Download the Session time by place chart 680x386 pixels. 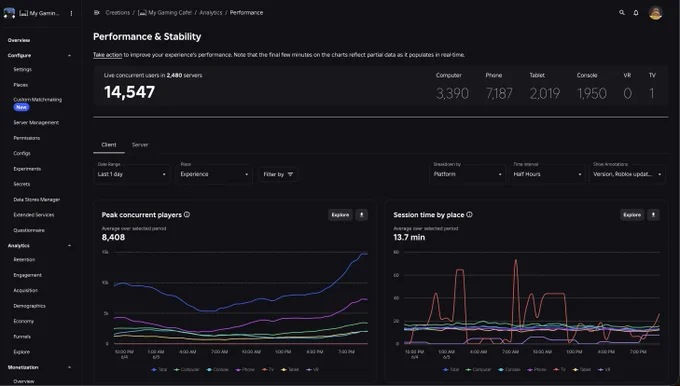pos(653,215)
